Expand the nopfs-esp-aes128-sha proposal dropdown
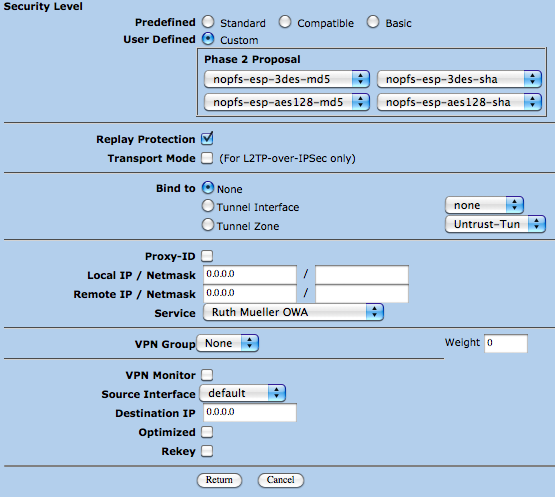This screenshot has height=497, width=555. 459,102
